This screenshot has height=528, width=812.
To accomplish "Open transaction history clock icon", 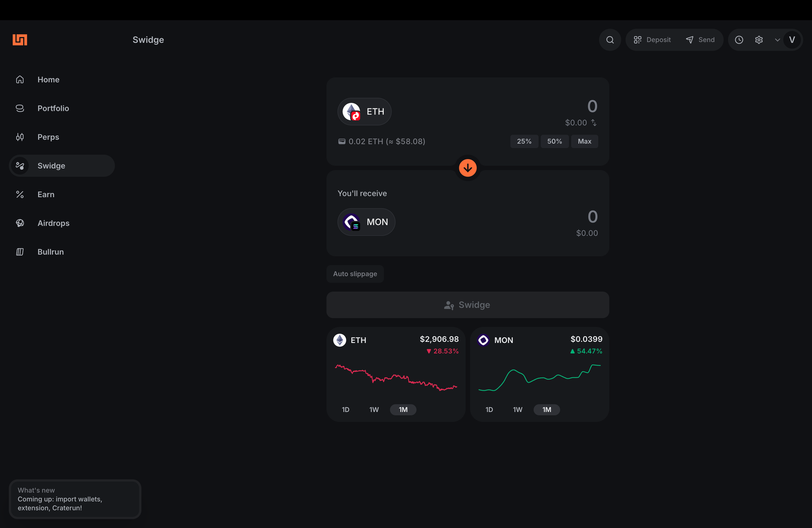I will (x=739, y=39).
